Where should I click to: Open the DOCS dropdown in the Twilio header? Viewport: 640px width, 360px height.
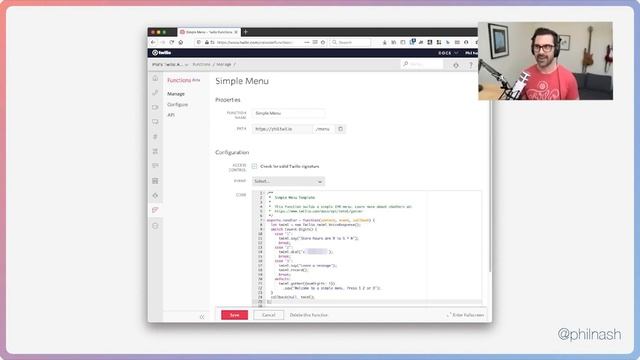pyautogui.click(x=448, y=53)
